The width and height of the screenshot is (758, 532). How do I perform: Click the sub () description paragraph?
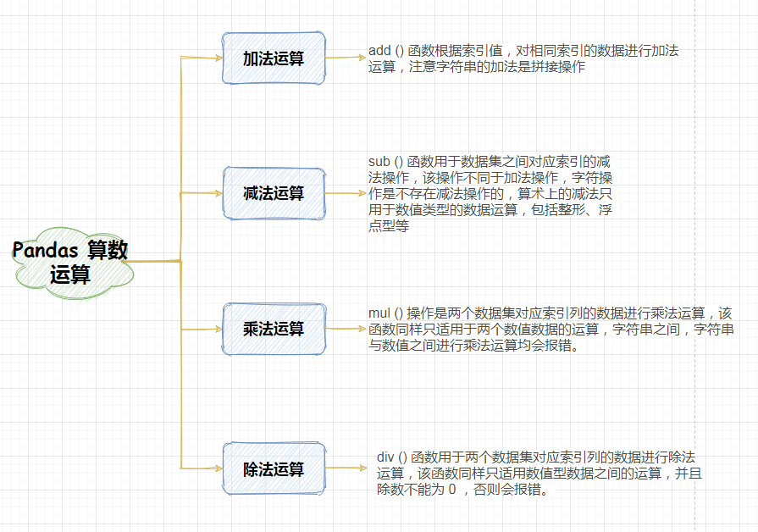pyautogui.click(x=490, y=193)
